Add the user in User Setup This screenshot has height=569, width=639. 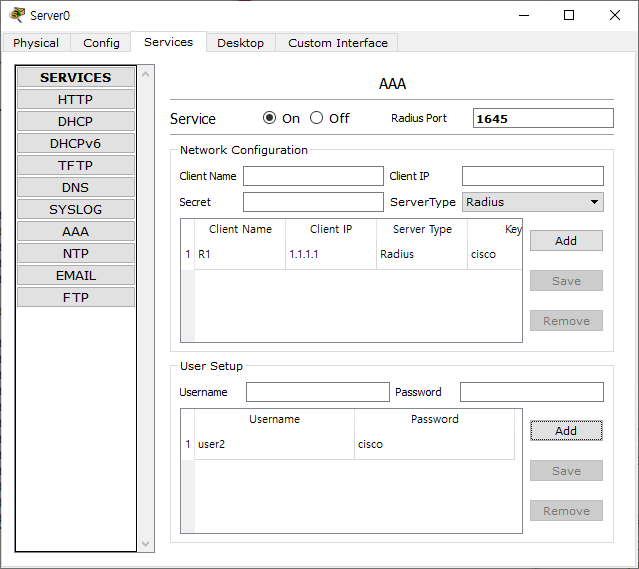coord(566,431)
